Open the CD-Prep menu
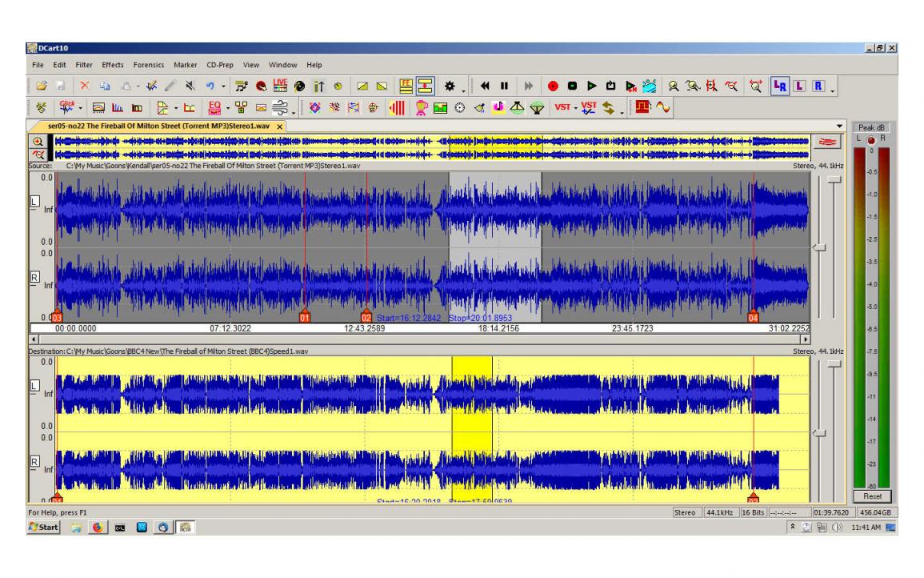The height and width of the screenshot is (578, 924). click(220, 65)
